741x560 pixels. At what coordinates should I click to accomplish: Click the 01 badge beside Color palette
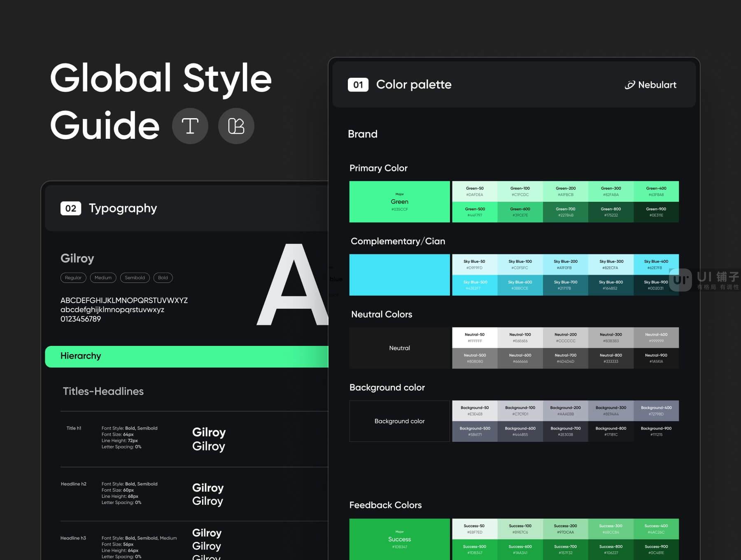[358, 85]
